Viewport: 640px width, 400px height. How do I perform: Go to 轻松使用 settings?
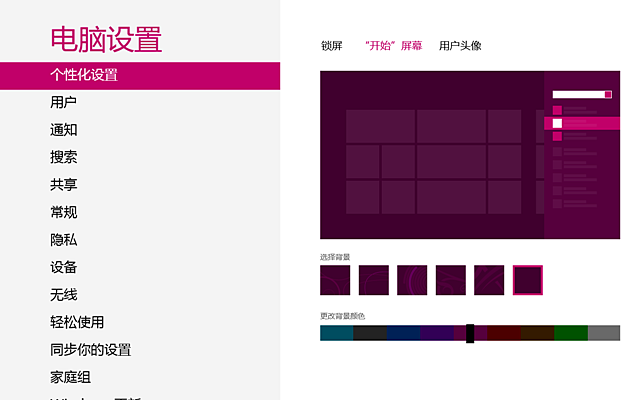(77, 322)
